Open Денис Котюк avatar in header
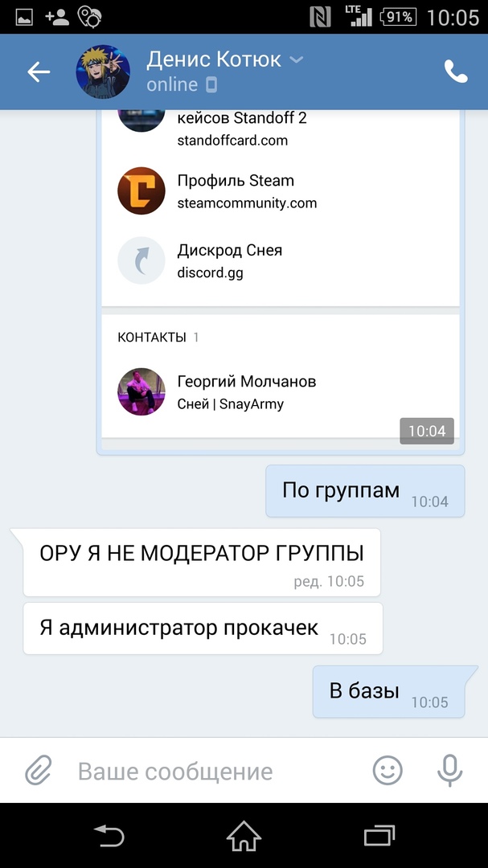Viewport: 488px width, 868px height. click(103, 72)
